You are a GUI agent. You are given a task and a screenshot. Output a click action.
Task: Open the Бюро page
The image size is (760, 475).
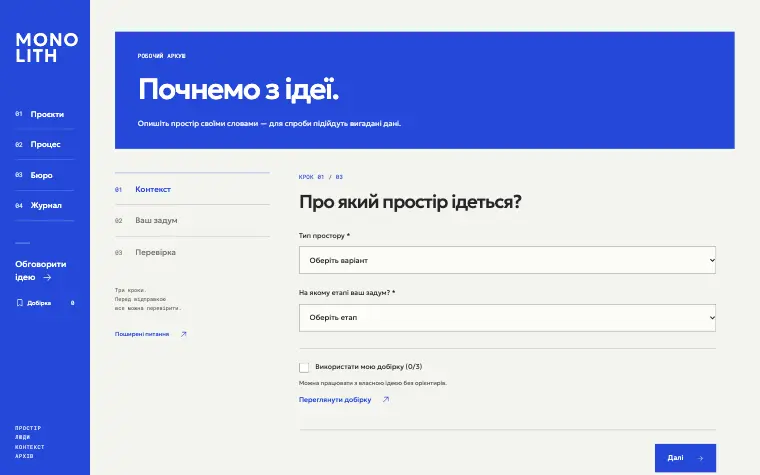(x=45, y=175)
